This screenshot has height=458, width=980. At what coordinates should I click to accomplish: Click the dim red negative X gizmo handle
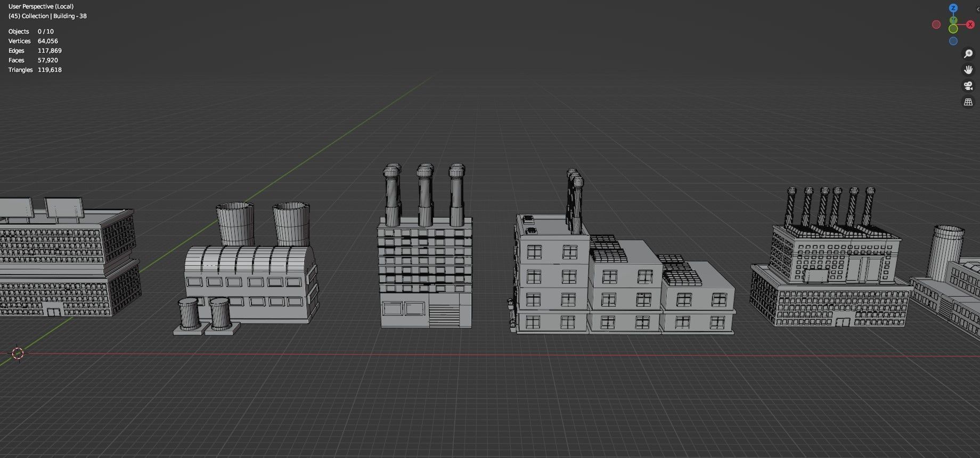pyautogui.click(x=936, y=24)
